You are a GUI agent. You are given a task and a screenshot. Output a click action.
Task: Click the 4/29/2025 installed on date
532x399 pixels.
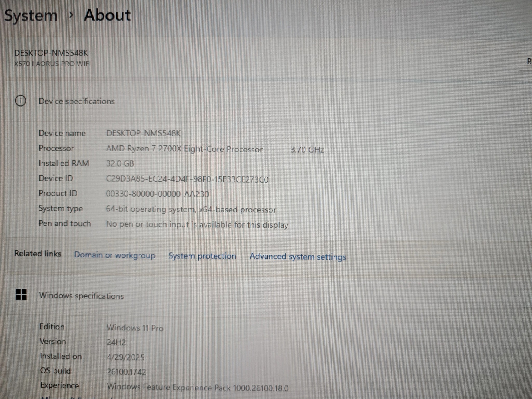tap(125, 357)
